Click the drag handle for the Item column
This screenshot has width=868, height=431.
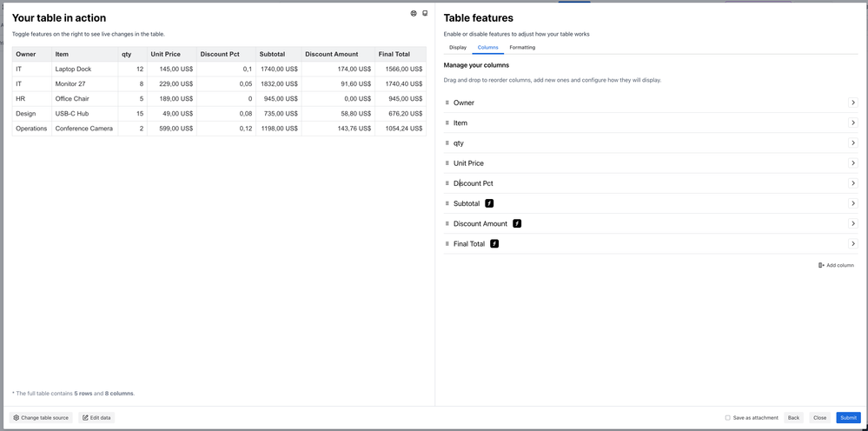pyautogui.click(x=447, y=123)
